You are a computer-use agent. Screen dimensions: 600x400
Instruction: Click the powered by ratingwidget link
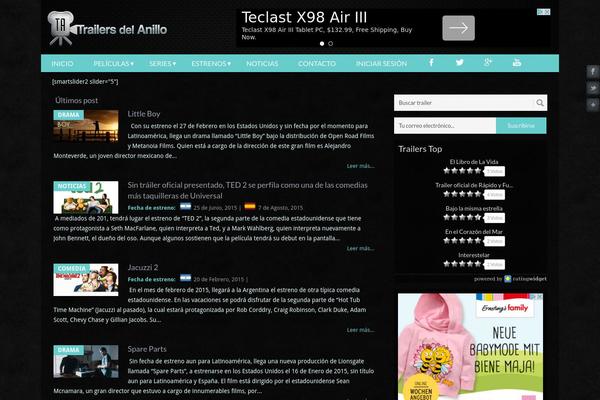[x=510, y=279]
